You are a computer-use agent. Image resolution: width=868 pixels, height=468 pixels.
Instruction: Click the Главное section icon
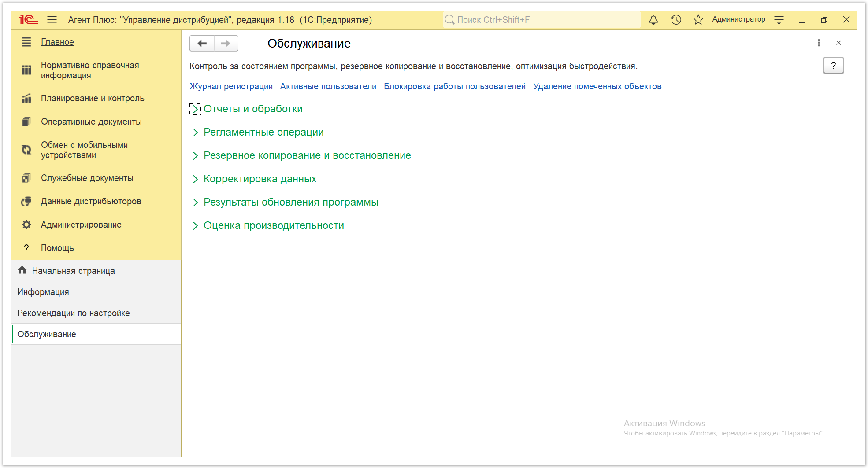click(26, 42)
